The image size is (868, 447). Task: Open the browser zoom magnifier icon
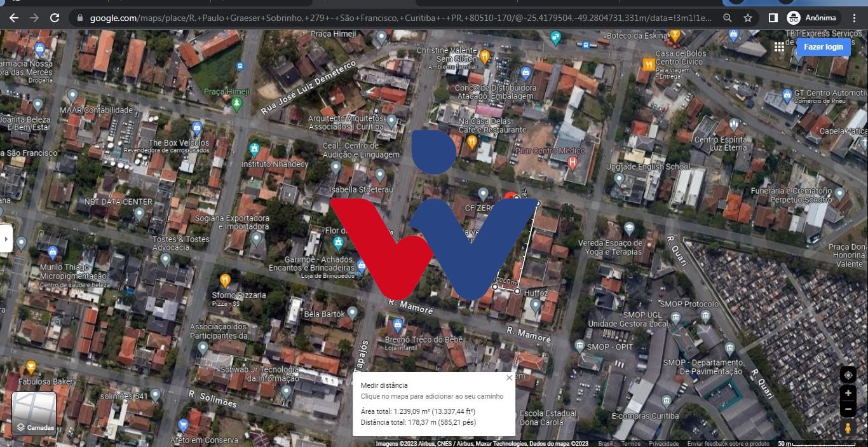click(x=728, y=18)
